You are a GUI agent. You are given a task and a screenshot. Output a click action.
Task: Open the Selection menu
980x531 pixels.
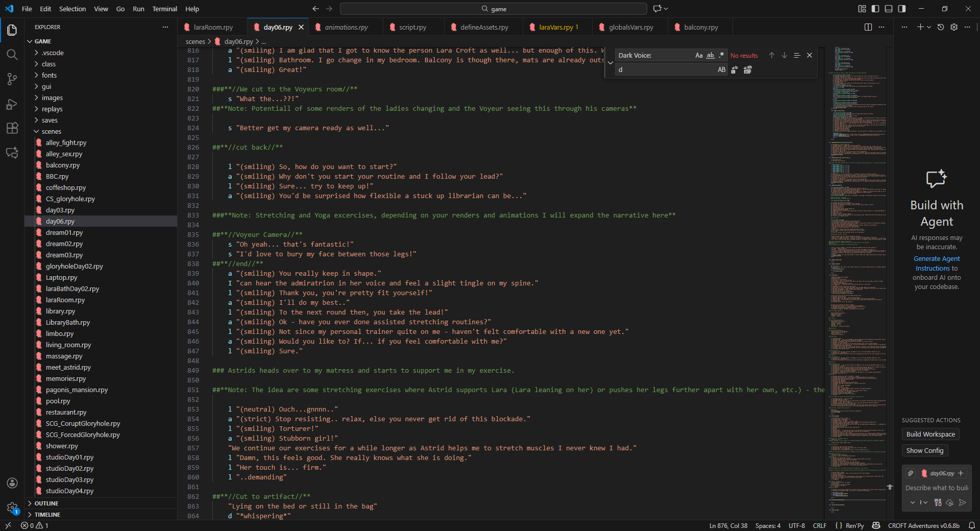click(72, 9)
